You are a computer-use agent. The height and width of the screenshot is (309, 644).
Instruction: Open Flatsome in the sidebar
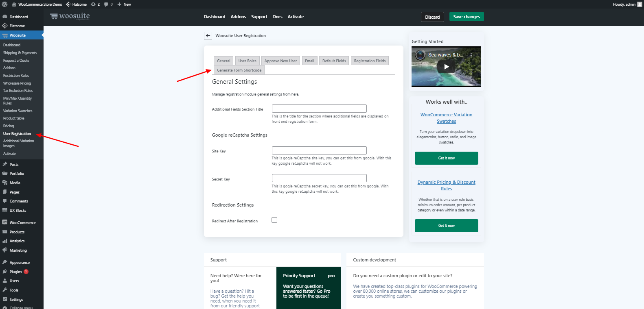coord(17,26)
